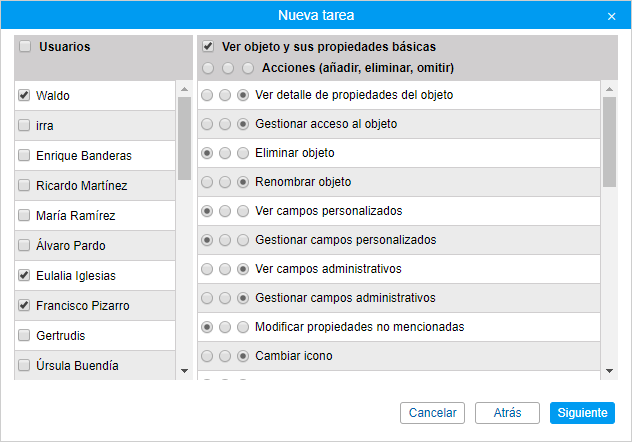Check the Úrsula Buendía checkbox
The height and width of the screenshot is (442, 632).
[x=24, y=366]
